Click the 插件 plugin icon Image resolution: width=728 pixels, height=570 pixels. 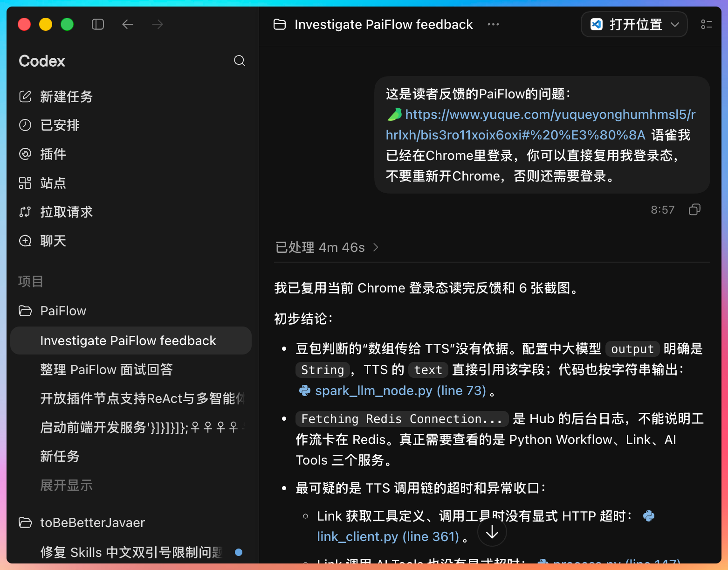[25, 154]
